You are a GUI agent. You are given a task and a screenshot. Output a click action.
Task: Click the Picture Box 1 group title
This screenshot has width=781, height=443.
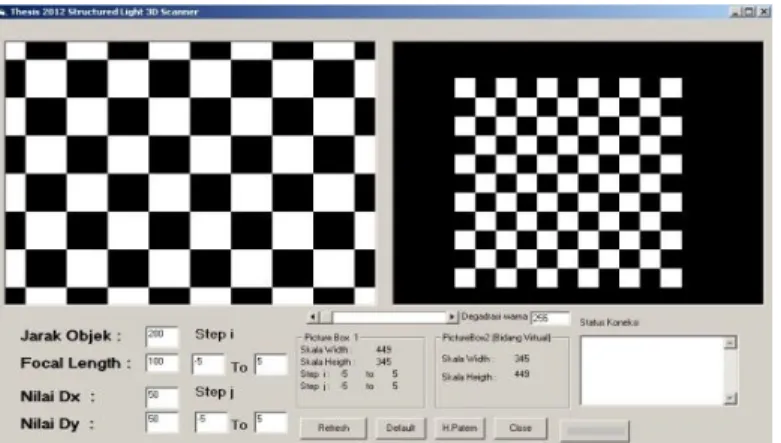pos(331,338)
